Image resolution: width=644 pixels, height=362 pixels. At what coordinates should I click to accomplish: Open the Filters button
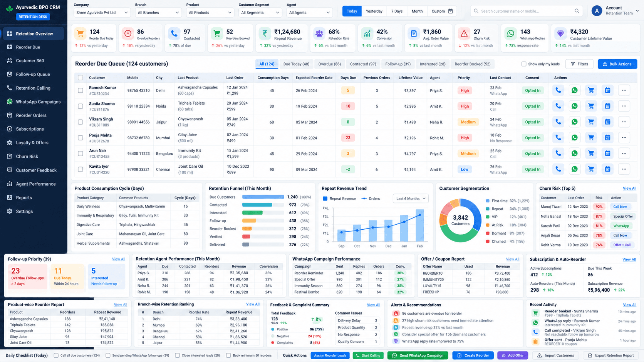click(579, 64)
